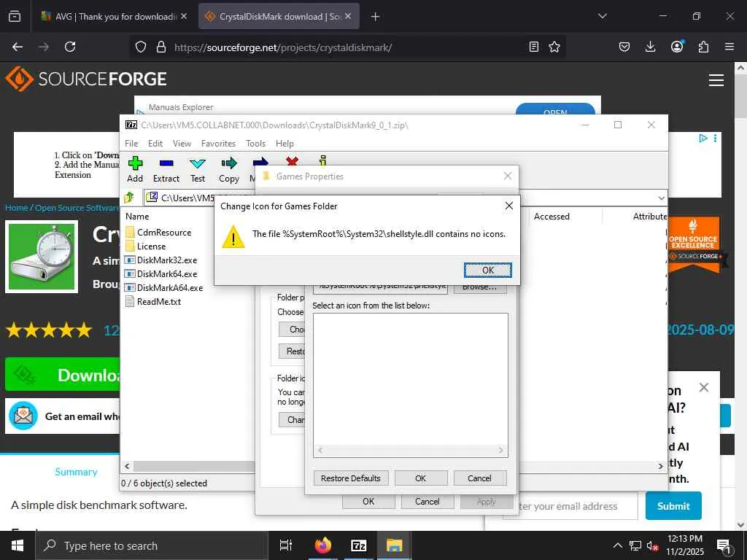Click the 7-Zip Test toolbar icon
This screenshot has height=560, width=747.
(198, 163)
